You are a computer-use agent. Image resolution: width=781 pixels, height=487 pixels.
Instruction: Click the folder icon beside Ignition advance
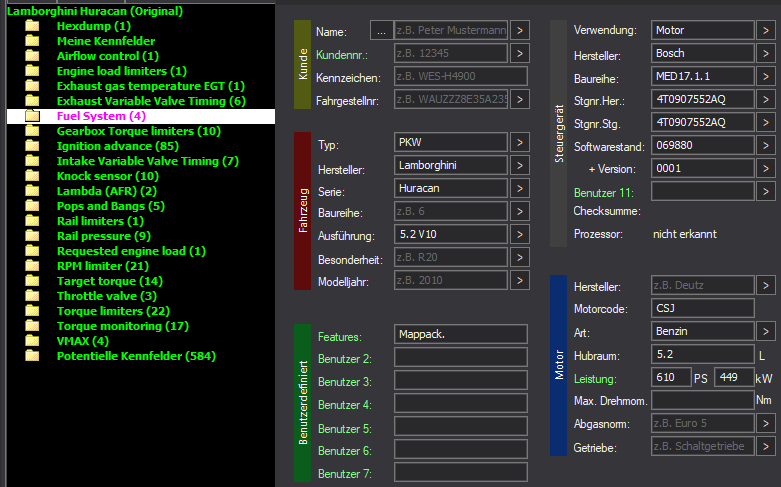[32, 146]
